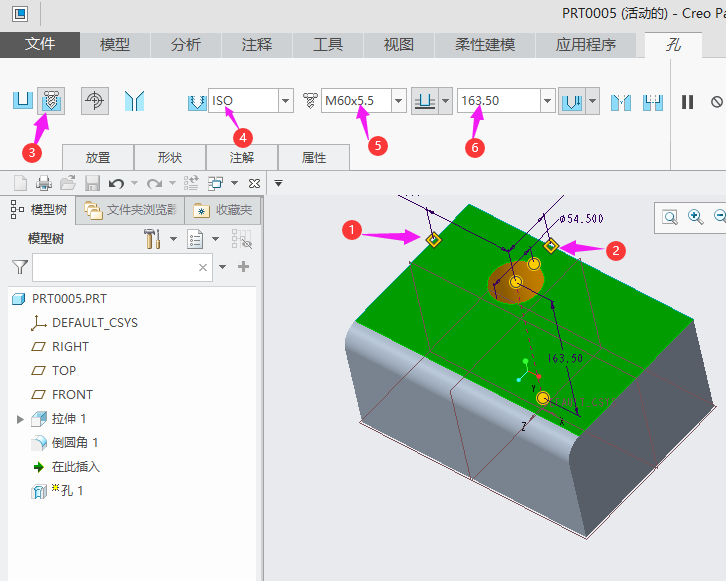Click the open file icon

point(68,183)
